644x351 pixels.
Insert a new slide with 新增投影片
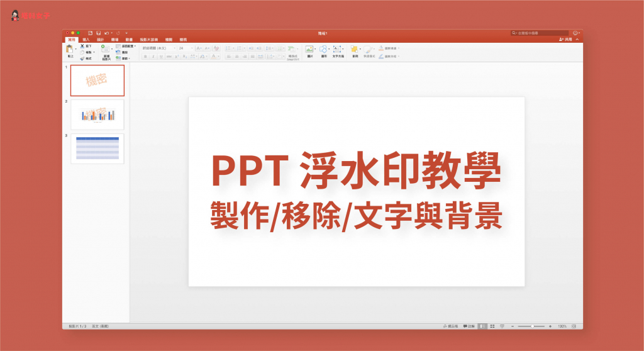point(105,50)
